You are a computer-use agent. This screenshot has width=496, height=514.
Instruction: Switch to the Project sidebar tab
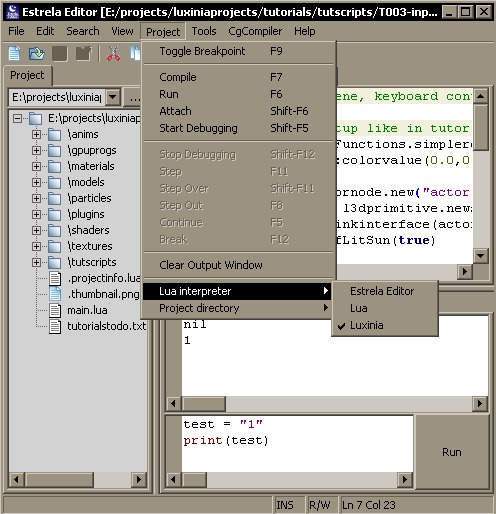(x=27, y=75)
